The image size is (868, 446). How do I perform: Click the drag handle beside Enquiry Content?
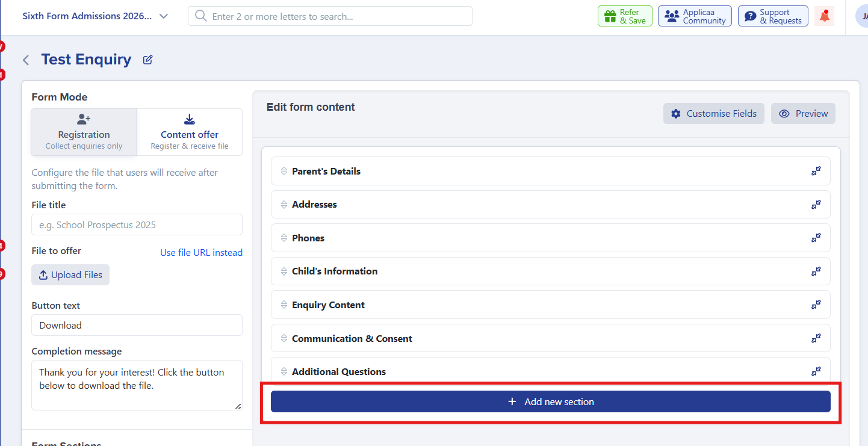click(x=284, y=305)
